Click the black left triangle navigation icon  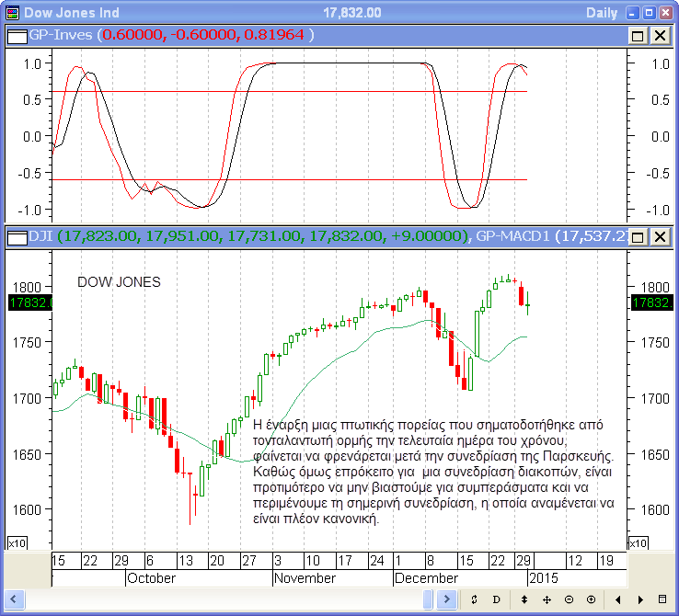(x=618, y=599)
